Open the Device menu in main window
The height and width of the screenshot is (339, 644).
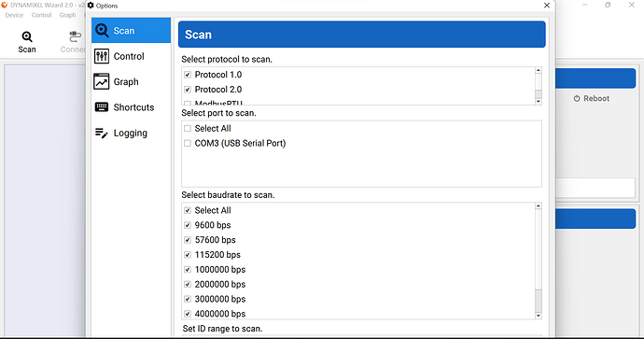click(x=14, y=15)
